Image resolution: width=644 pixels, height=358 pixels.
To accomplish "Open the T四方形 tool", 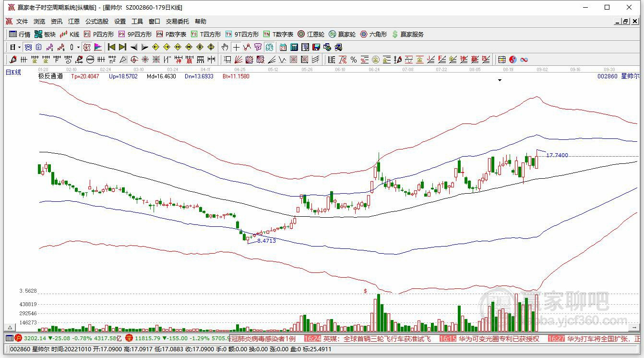I will point(206,34).
